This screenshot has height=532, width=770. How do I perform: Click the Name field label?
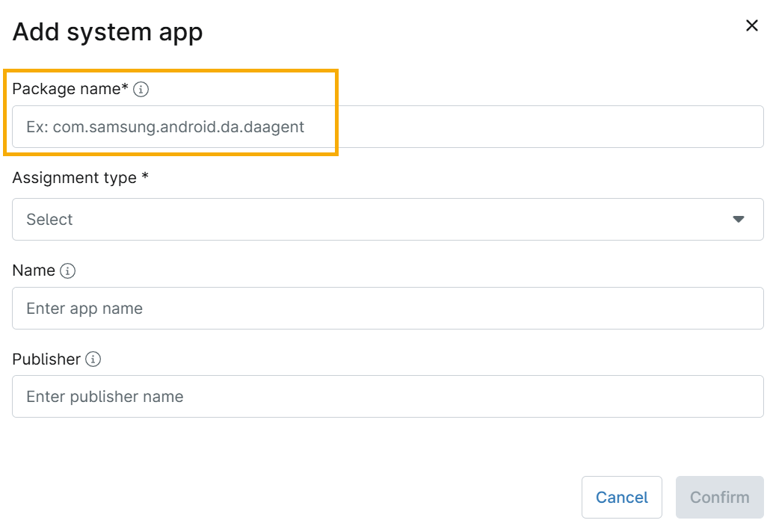pos(34,271)
